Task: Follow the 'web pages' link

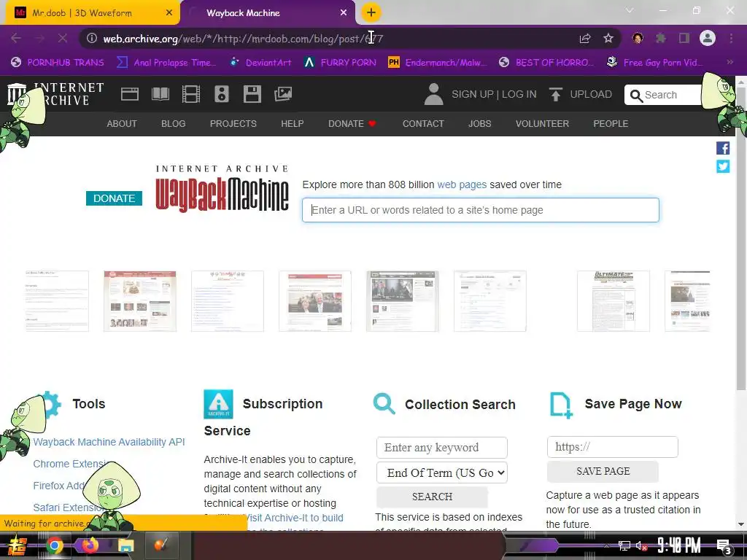Action: (x=462, y=184)
